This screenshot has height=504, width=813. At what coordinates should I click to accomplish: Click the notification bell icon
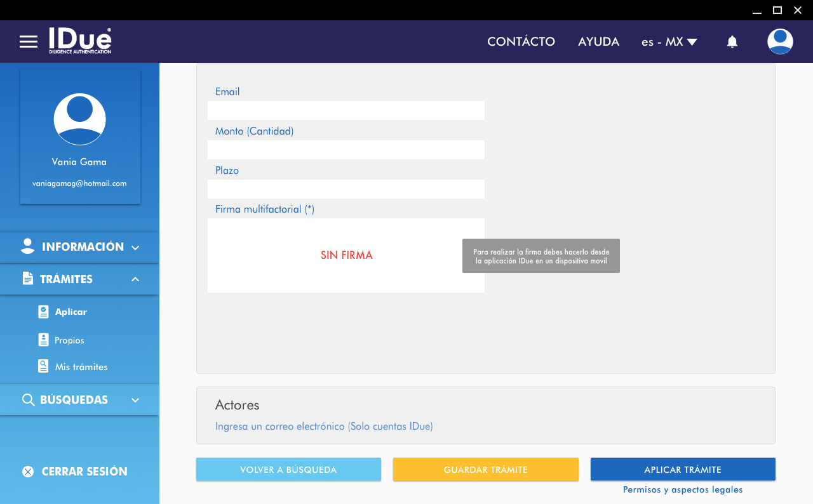point(732,42)
